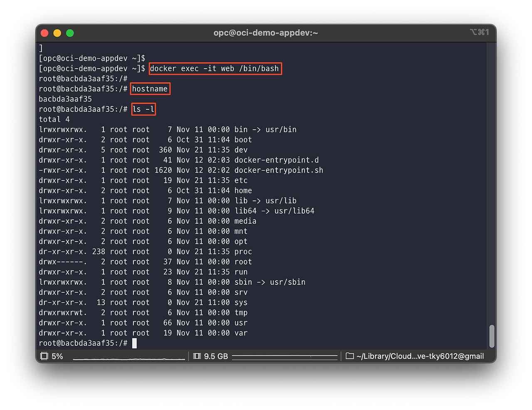Click the terminal's vertical scrollbar thumb
Image resolution: width=532 pixels, height=410 pixels.
(492, 336)
